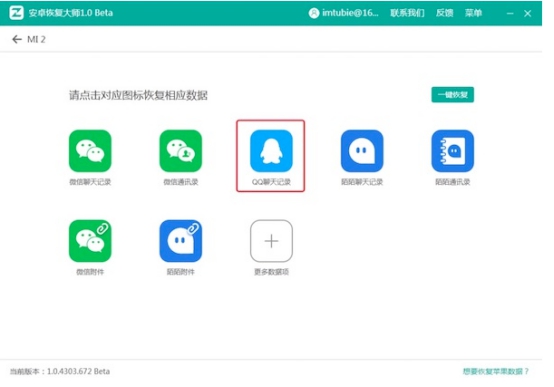Viewport: 554px width, 387px height.
Task: Click the imtubie@16... account name
Action: [x=350, y=13]
